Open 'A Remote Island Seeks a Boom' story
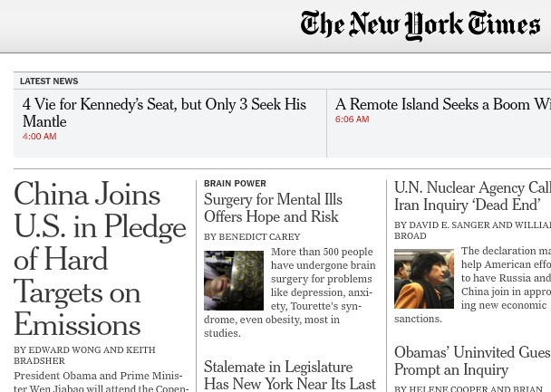Viewport: 551px width, 392px height. (442, 105)
